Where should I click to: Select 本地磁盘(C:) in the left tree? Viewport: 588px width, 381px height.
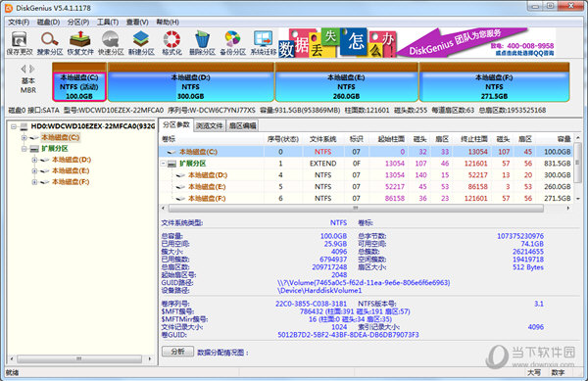tap(61, 137)
